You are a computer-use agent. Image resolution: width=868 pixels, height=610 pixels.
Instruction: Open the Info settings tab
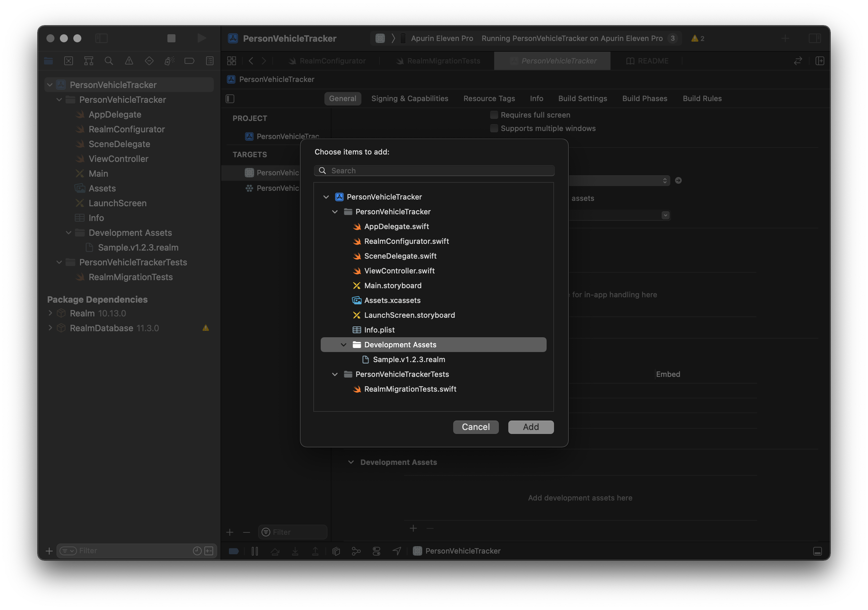(536, 98)
